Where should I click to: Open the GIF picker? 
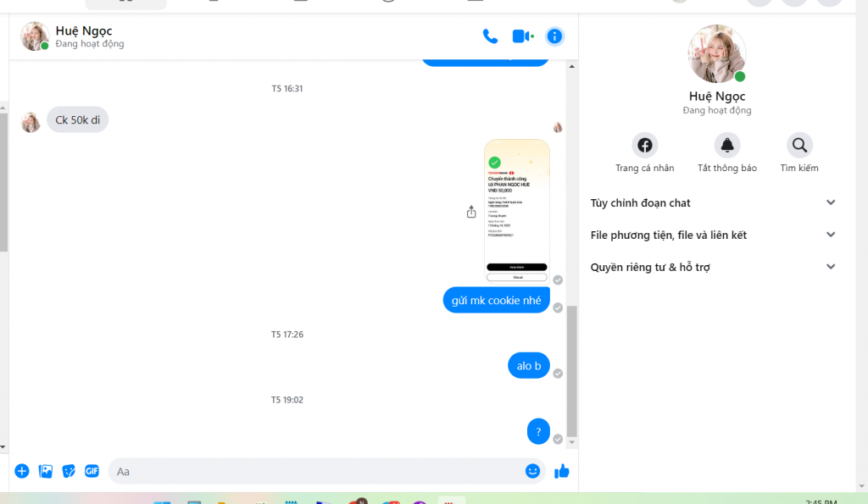92,471
